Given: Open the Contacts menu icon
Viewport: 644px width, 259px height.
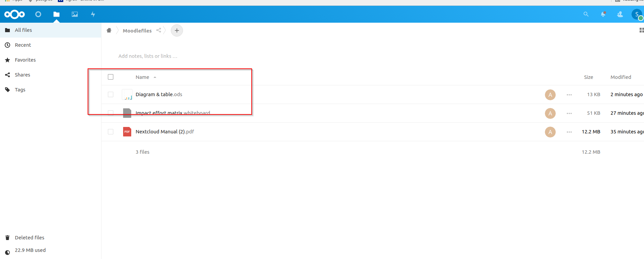Looking at the screenshot, I should point(620,14).
